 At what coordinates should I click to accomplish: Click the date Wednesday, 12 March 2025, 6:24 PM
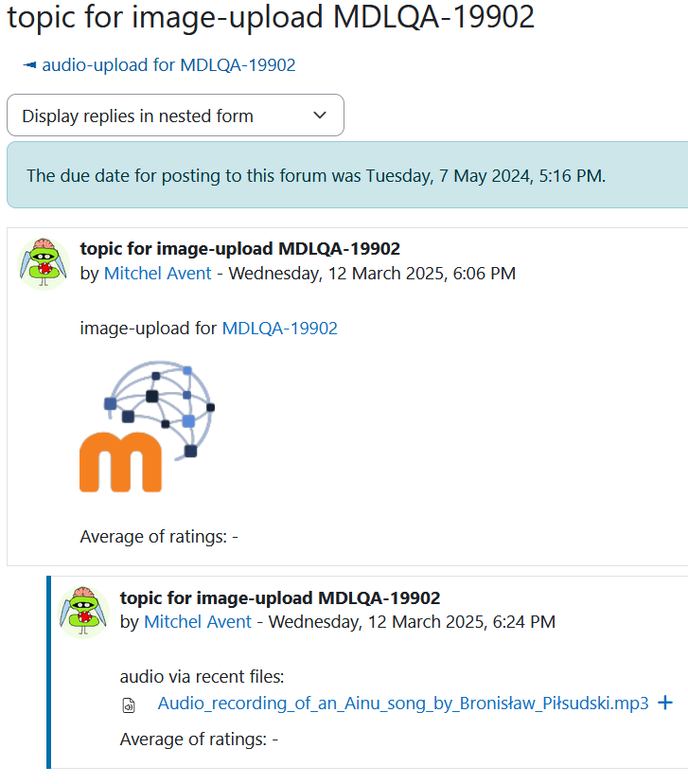click(413, 621)
